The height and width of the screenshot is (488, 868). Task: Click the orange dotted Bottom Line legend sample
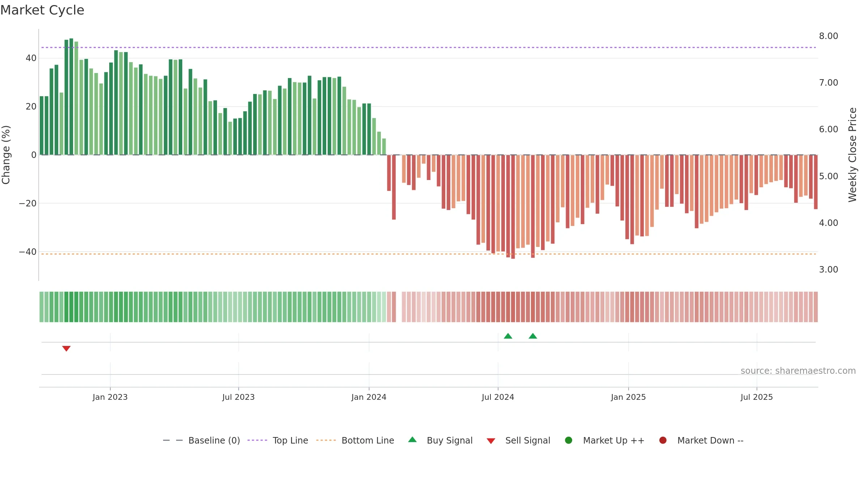click(326, 440)
